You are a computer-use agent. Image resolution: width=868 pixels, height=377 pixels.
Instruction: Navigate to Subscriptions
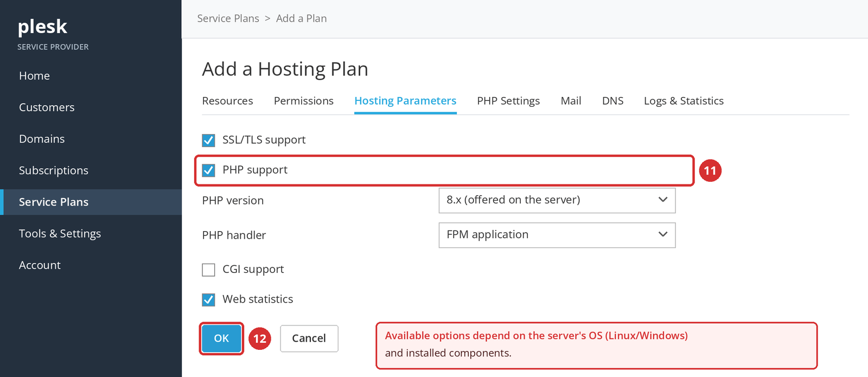[53, 170]
